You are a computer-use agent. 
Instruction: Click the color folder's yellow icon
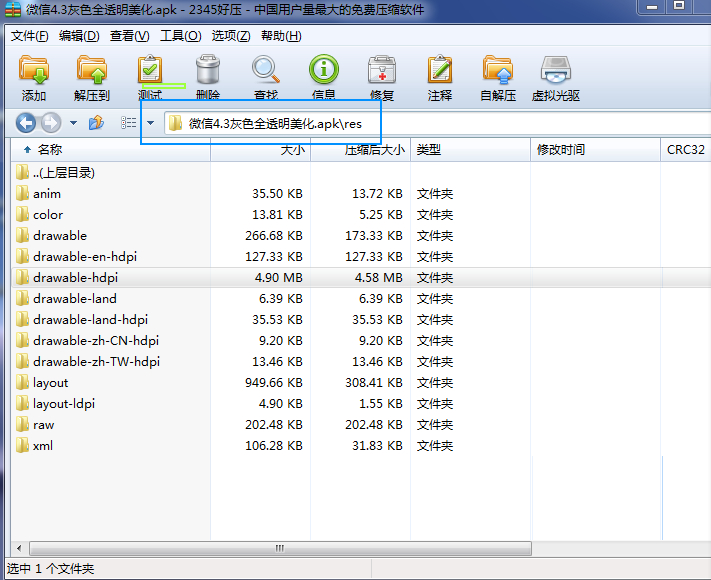(x=22, y=214)
